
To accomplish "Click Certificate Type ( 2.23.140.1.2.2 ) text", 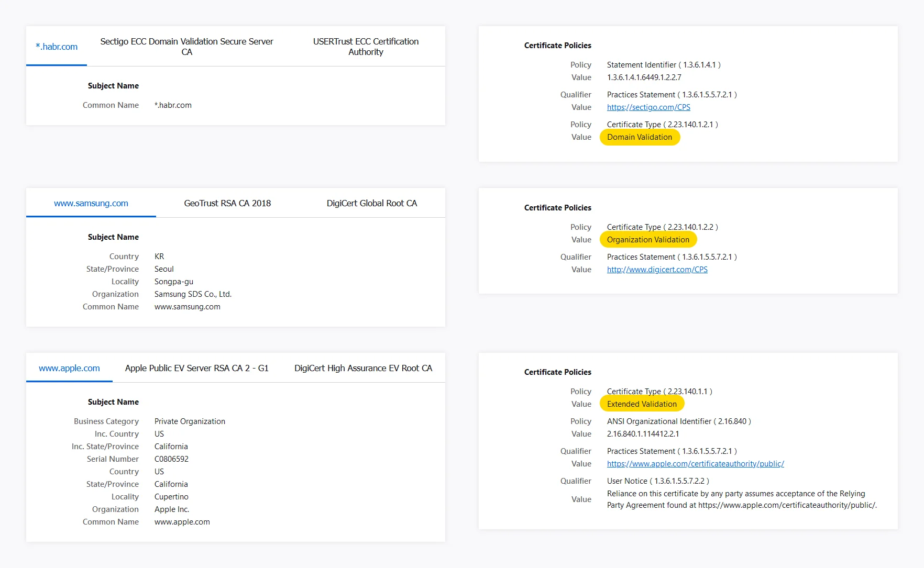I will (663, 227).
